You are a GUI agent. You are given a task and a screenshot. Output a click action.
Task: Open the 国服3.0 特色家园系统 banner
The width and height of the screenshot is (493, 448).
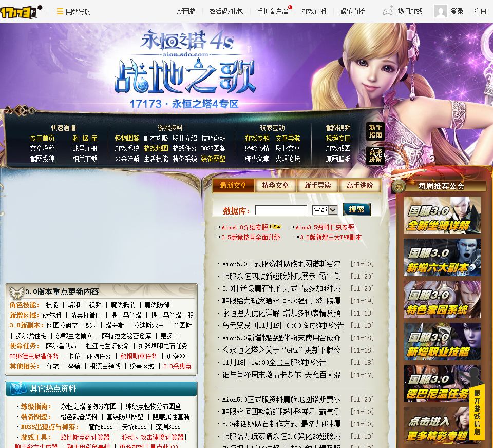(442, 299)
